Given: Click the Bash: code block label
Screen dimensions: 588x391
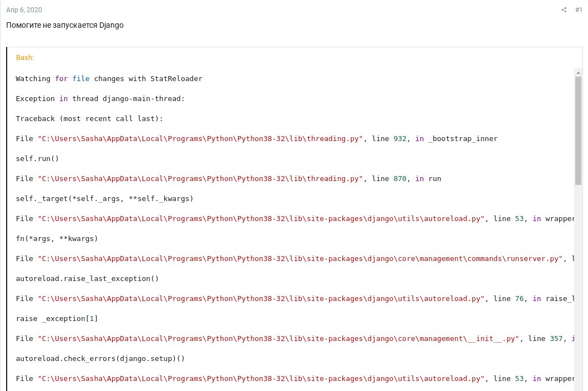Looking at the screenshot, I should pos(25,57).
